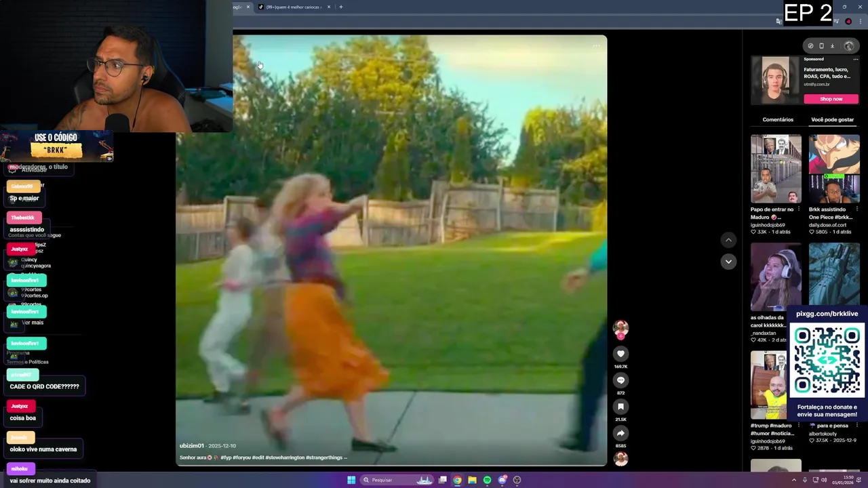
Task: Click the Pesquisar search box in taskbar
Action: click(x=397, y=480)
